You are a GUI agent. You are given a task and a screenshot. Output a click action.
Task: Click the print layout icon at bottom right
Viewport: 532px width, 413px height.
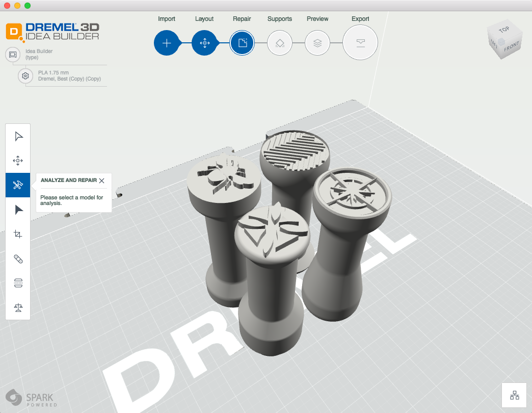click(514, 395)
